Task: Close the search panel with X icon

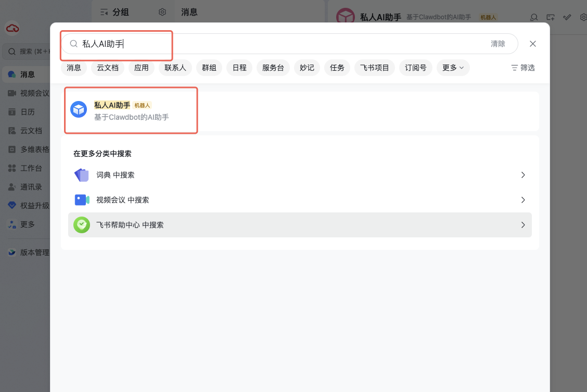Action: pyautogui.click(x=533, y=44)
